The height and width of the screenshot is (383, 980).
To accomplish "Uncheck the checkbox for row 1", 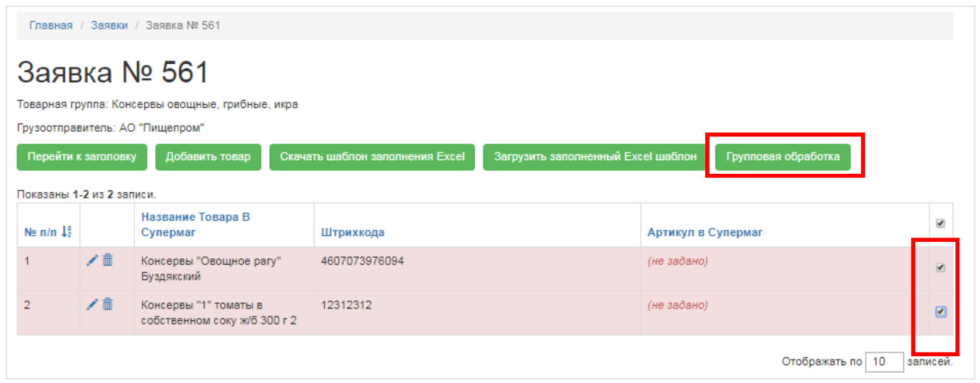I will coord(940,268).
